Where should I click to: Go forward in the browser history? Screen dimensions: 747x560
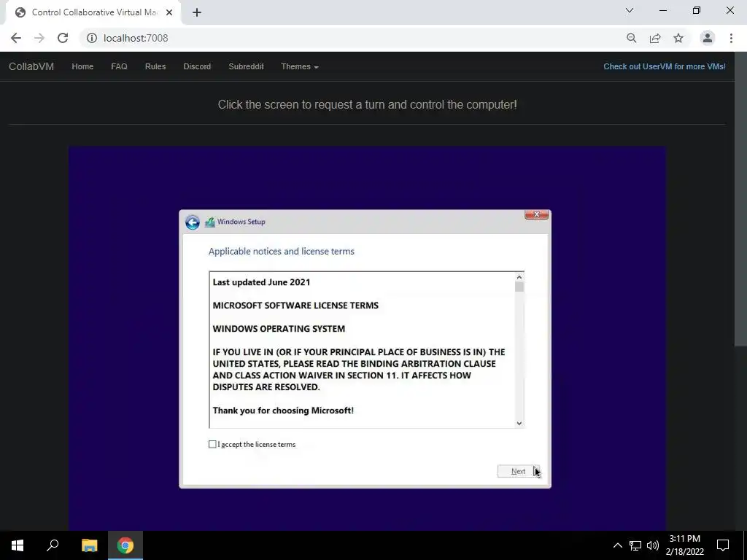[x=39, y=38]
